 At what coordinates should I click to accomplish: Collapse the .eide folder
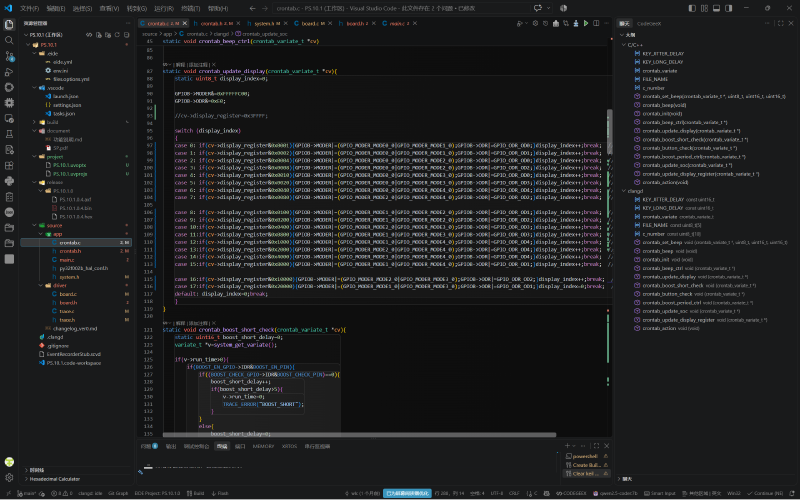pos(34,53)
